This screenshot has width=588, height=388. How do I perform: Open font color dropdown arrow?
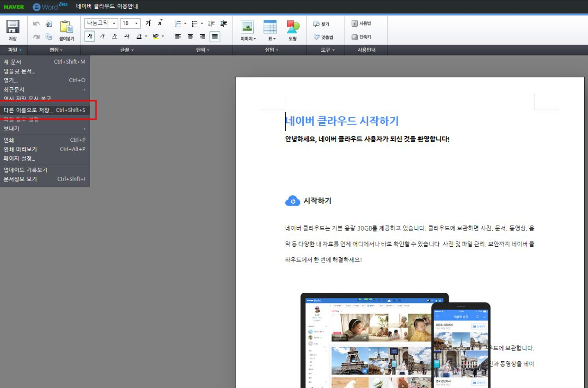click(146, 36)
